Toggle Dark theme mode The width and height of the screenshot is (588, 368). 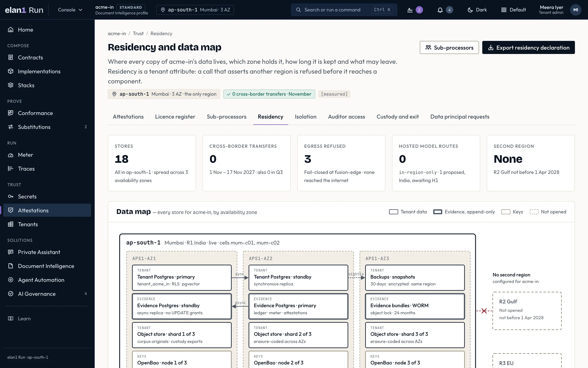point(477,10)
